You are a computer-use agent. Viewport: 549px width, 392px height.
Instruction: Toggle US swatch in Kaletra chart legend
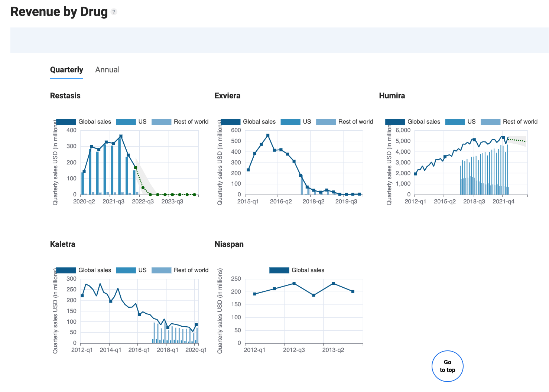[126, 270]
